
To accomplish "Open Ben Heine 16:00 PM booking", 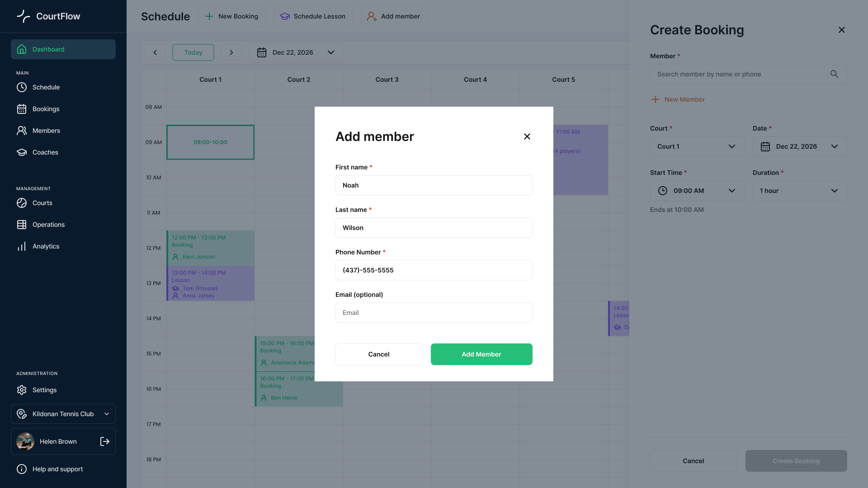I will [x=299, y=389].
